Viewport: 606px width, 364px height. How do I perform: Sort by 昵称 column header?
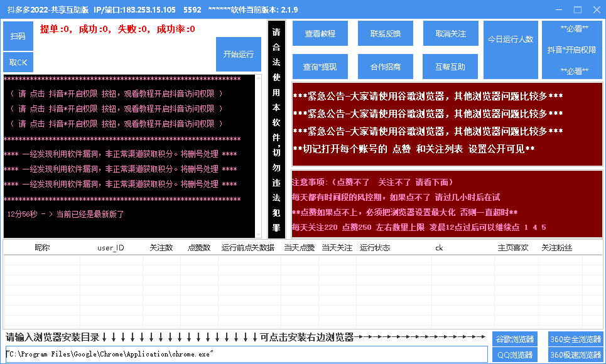pos(42,248)
